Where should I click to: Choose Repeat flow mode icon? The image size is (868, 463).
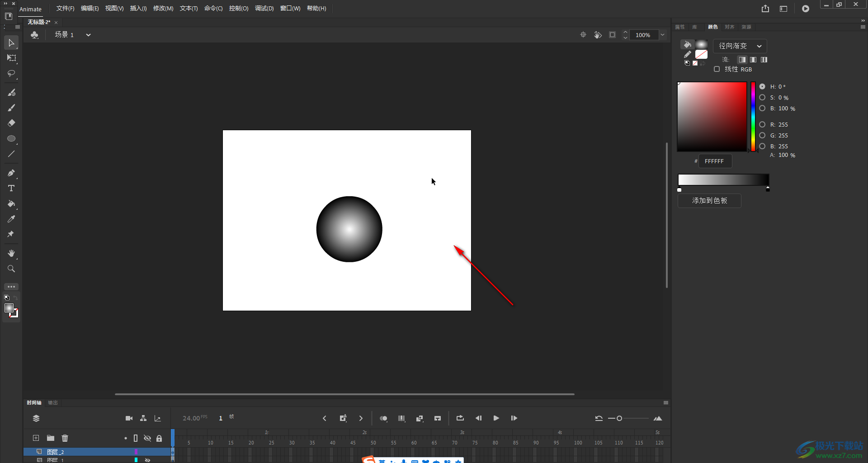764,60
